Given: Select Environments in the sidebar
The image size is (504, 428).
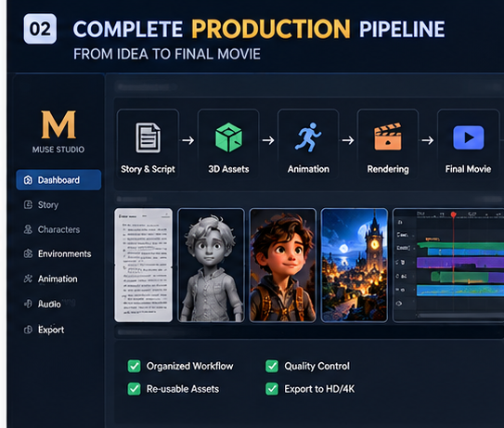Looking at the screenshot, I should coord(58,253).
